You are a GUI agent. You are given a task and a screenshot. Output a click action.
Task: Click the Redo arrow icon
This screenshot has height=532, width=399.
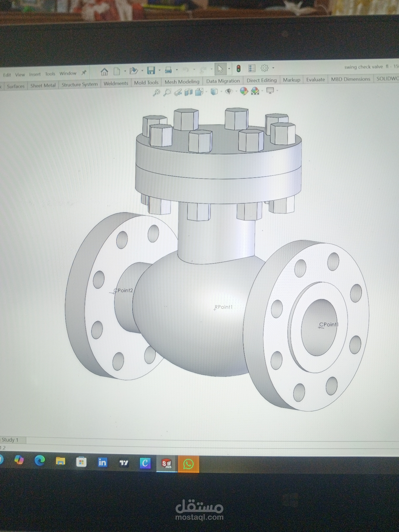203,70
